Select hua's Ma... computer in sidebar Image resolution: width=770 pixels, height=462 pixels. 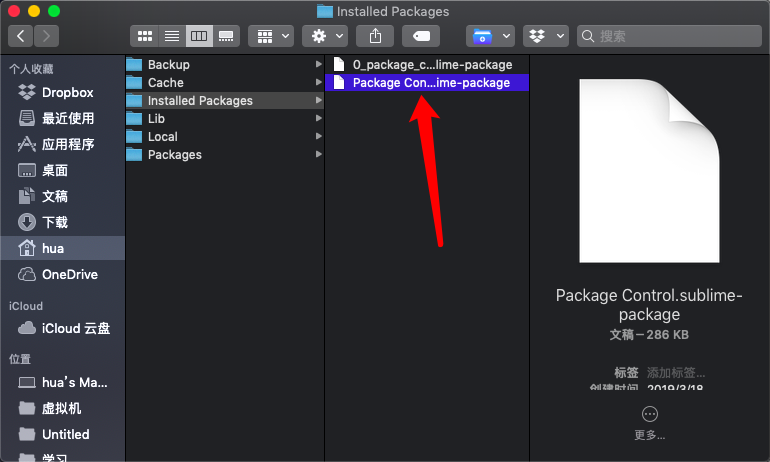[x=63, y=382]
